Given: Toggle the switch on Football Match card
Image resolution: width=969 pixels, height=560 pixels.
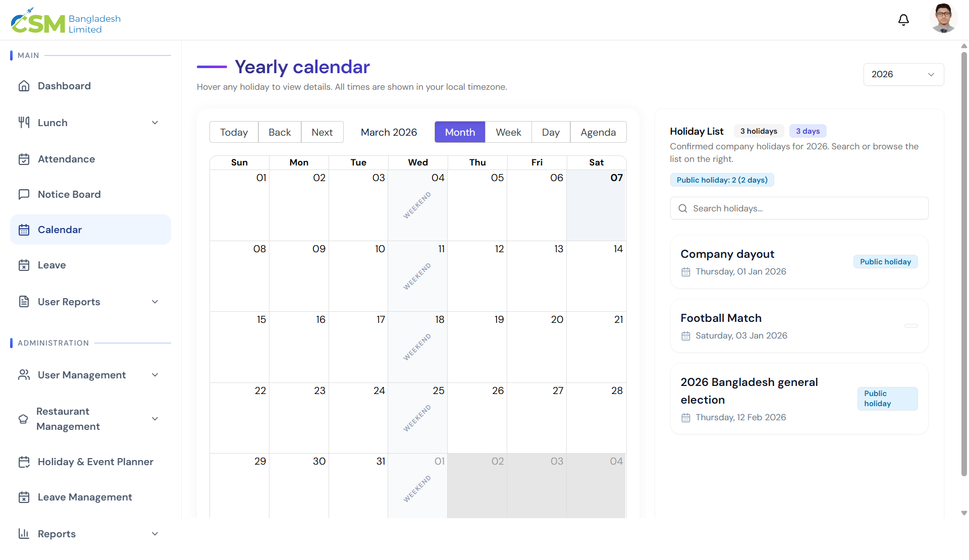Looking at the screenshot, I should pyautogui.click(x=911, y=325).
